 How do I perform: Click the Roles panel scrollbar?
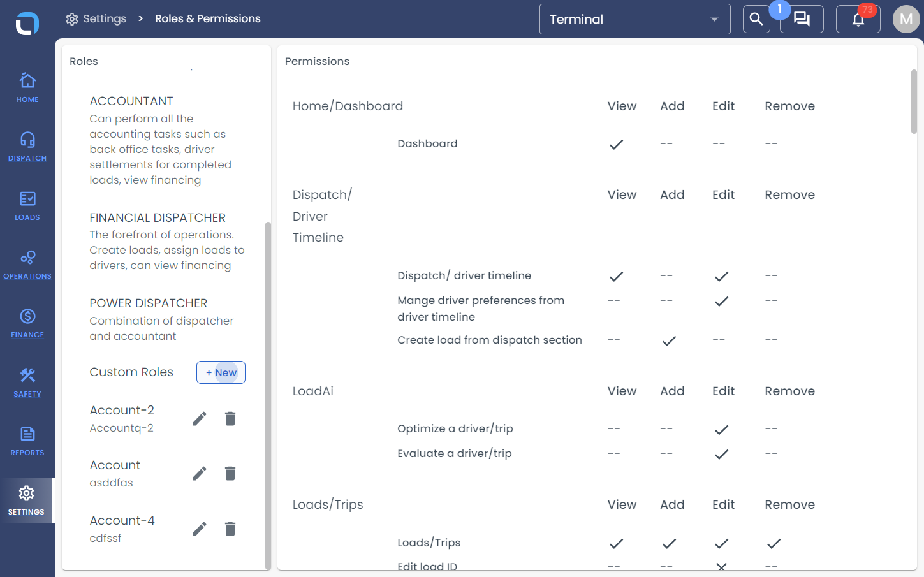[268, 395]
